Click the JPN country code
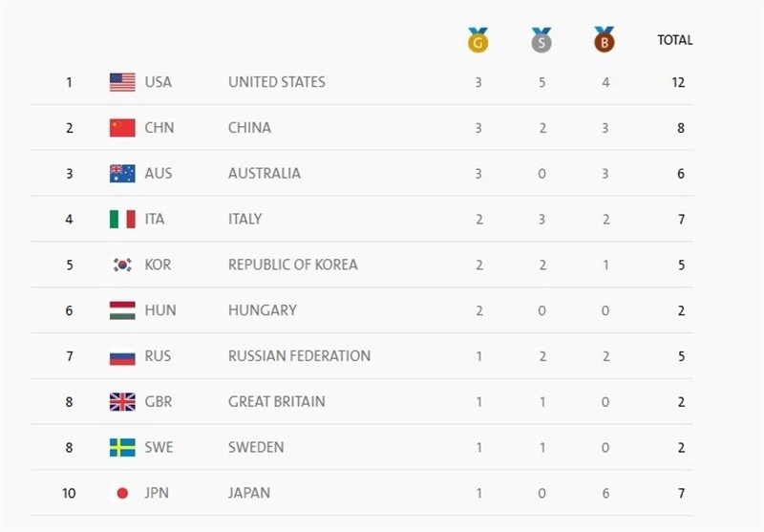Screen dimensions: 764x532 (158, 494)
